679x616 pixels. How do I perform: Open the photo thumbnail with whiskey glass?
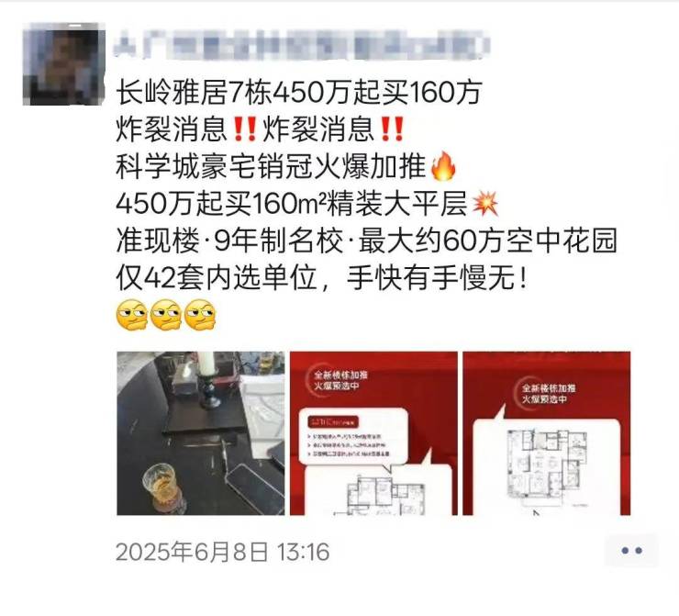(x=201, y=433)
